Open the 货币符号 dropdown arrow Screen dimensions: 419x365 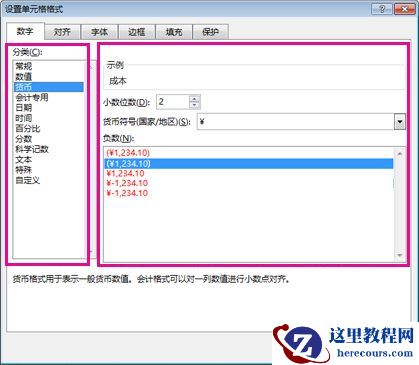[400, 122]
